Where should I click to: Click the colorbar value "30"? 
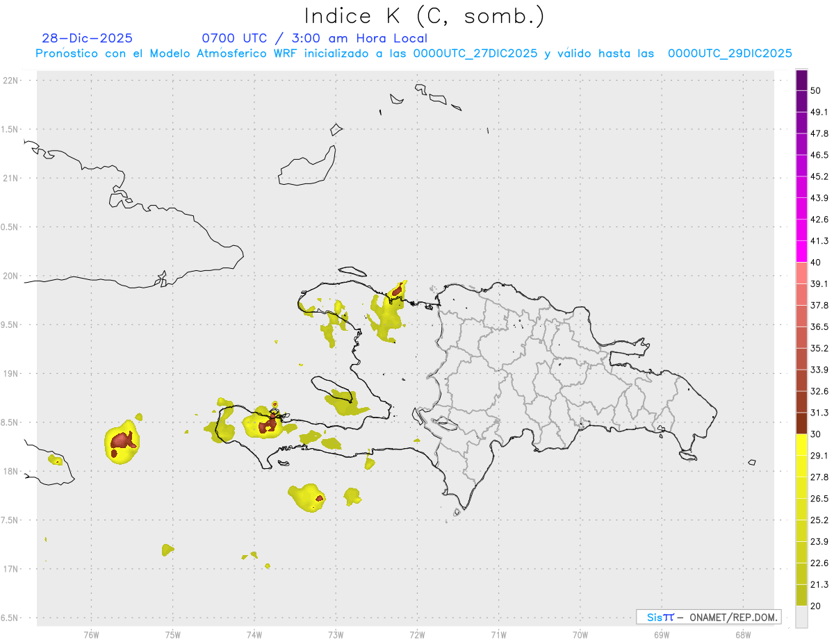tap(816, 434)
